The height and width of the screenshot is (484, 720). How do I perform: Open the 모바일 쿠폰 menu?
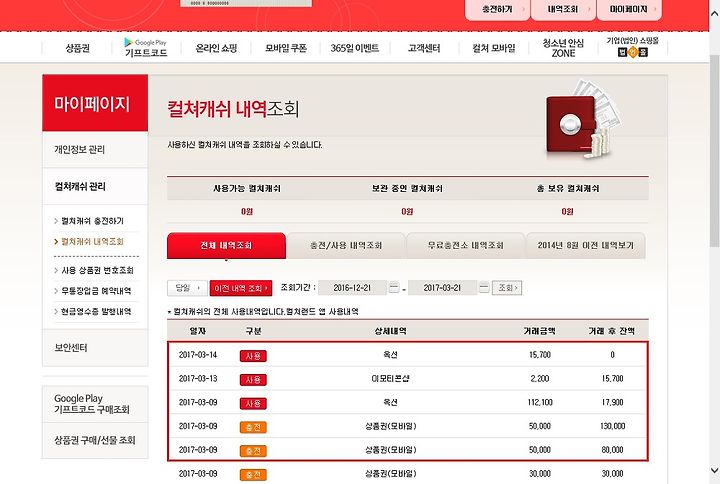(286, 48)
